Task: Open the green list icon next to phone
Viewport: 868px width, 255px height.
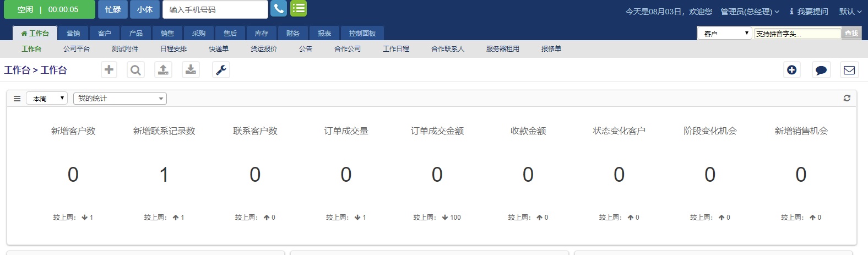Action: pos(299,9)
